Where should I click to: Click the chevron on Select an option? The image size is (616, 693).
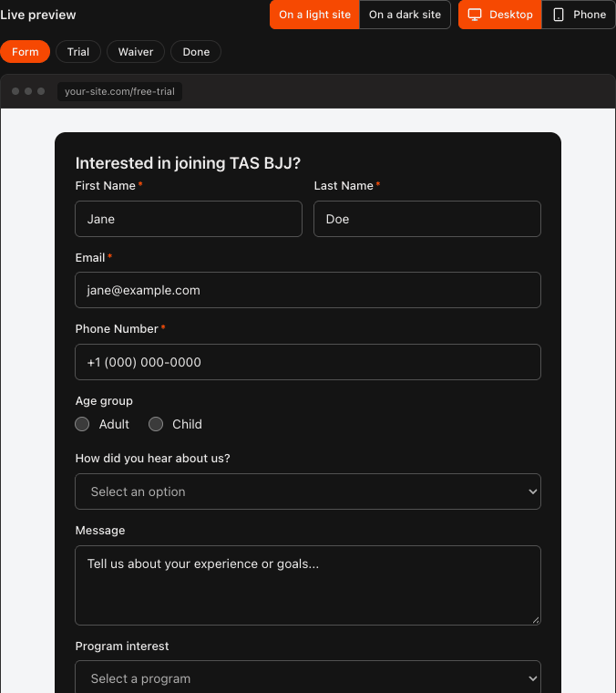pos(533,491)
